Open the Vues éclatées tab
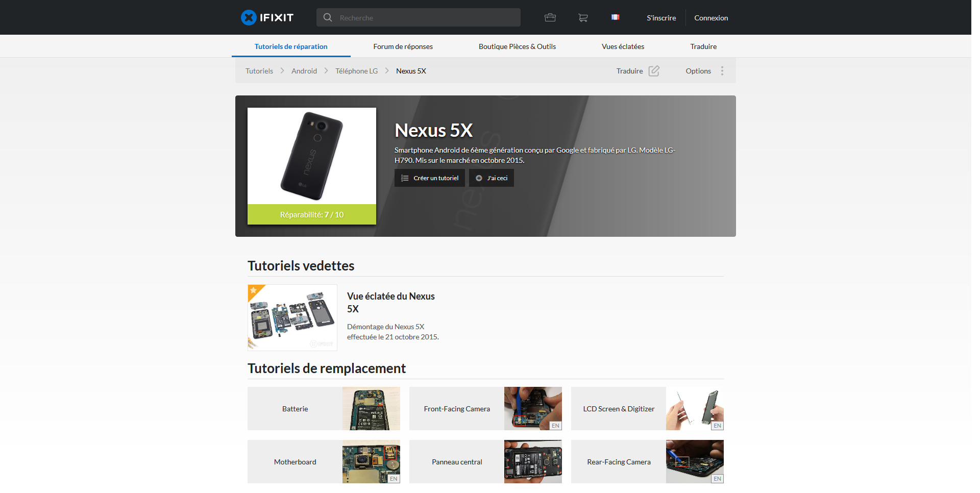This screenshot has height=493, width=980. click(x=623, y=46)
